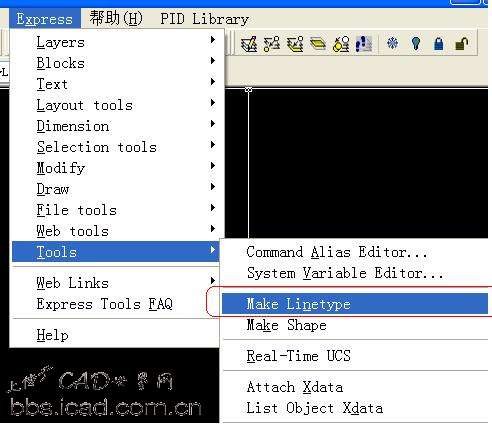492x425 pixels.
Task: Click the Make Shape entry
Action: (x=286, y=325)
